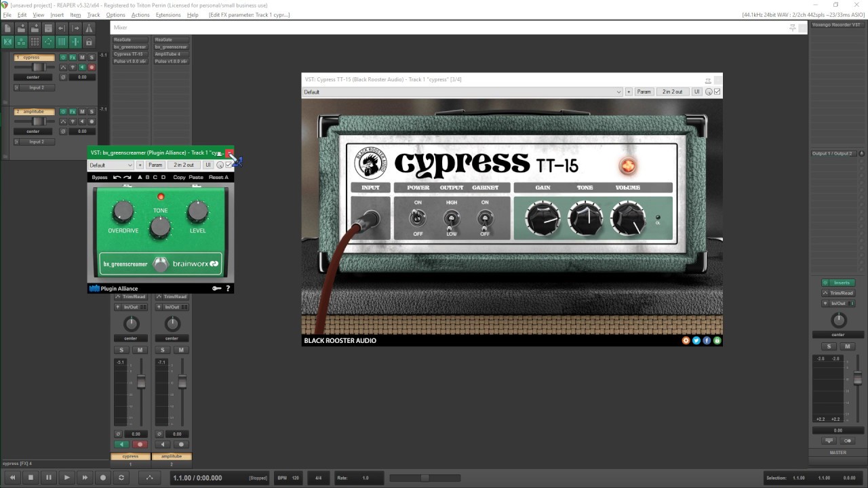Select Cypress TT-15 in mixer FX list
Viewport: 868px width, 488px height.
[130, 54]
